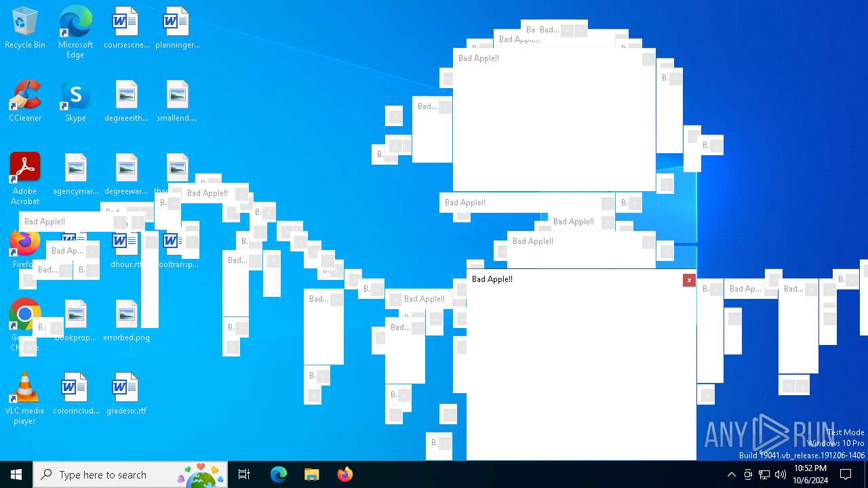Launch Microsoft Edge from desktop shortcut
The image size is (868, 488).
pyautogui.click(x=75, y=32)
